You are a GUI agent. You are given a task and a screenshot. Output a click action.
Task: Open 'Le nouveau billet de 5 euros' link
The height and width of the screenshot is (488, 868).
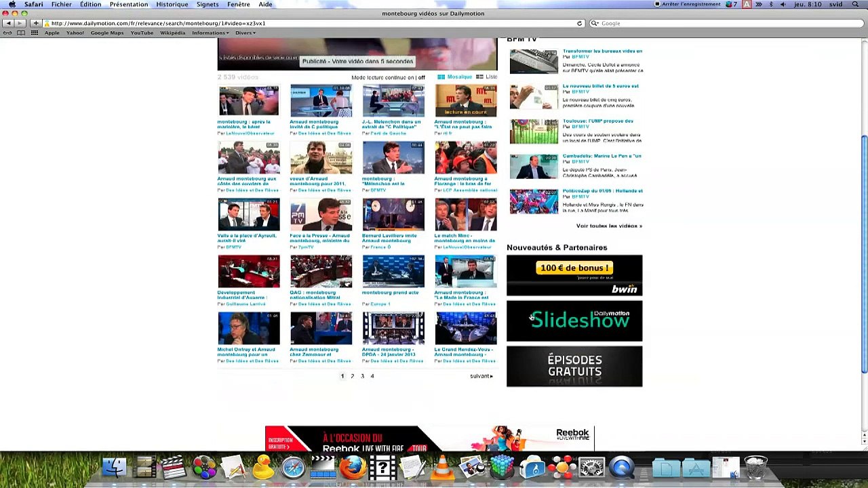click(600, 86)
